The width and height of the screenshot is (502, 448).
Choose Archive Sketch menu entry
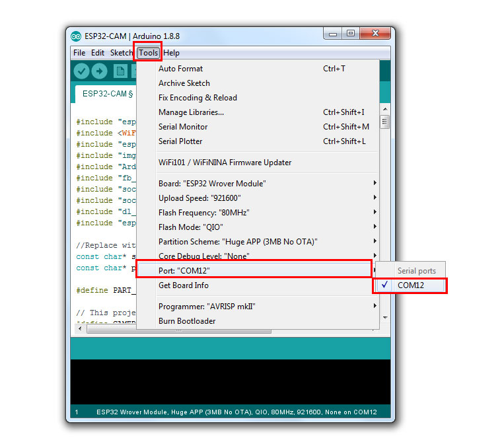pos(258,83)
